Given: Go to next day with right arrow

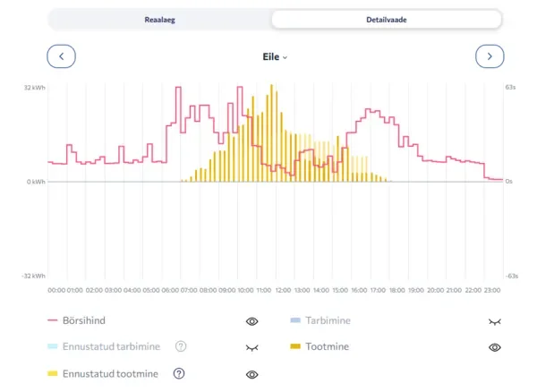Looking at the screenshot, I should click(x=490, y=56).
